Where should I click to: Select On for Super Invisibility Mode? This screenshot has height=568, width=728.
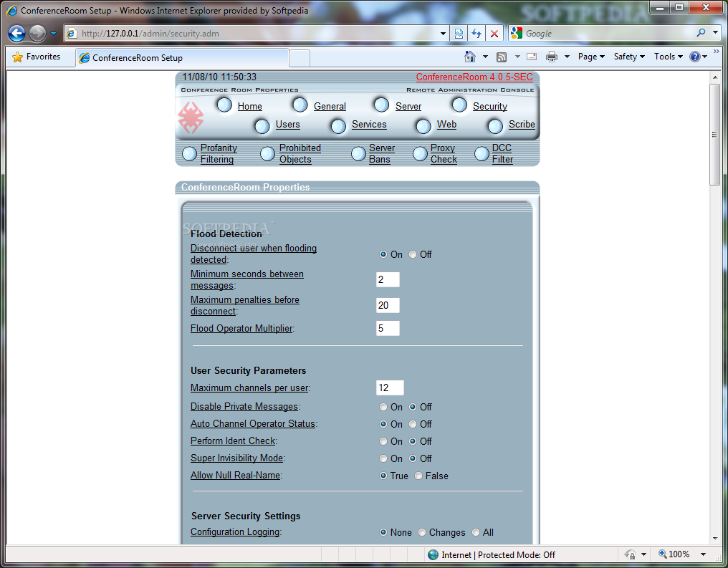click(383, 458)
